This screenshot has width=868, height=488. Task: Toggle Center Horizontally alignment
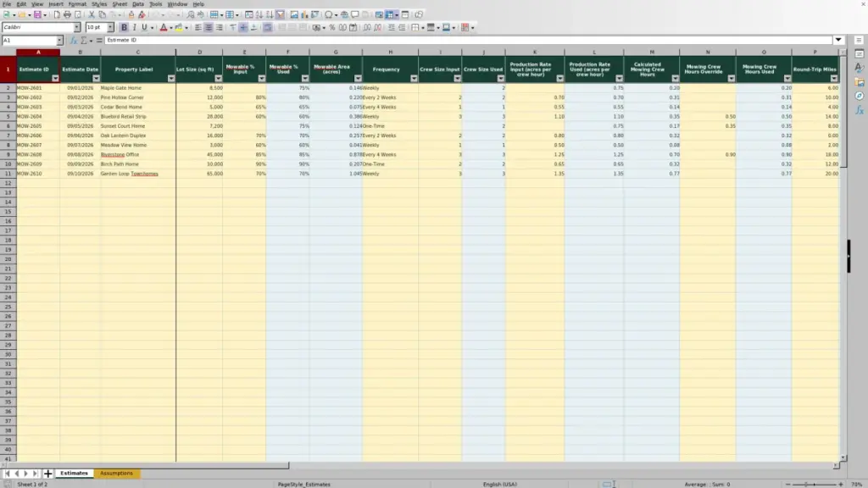(x=209, y=27)
